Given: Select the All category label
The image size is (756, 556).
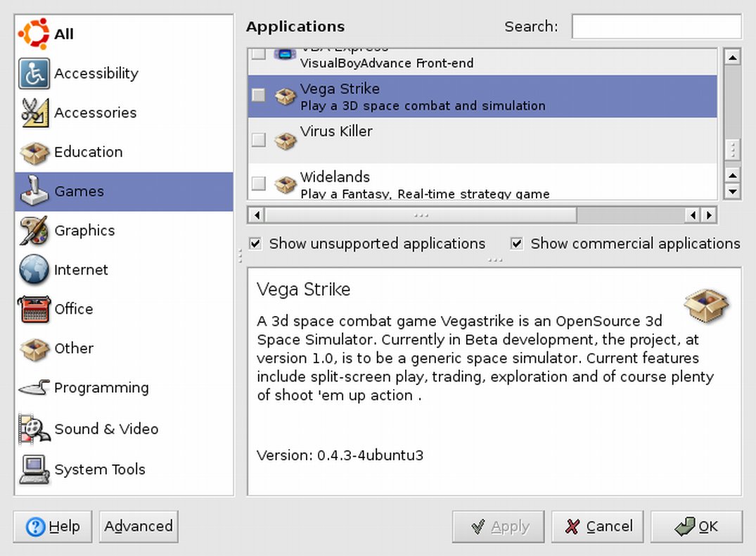Looking at the screenshot, I should coord(63,34).
